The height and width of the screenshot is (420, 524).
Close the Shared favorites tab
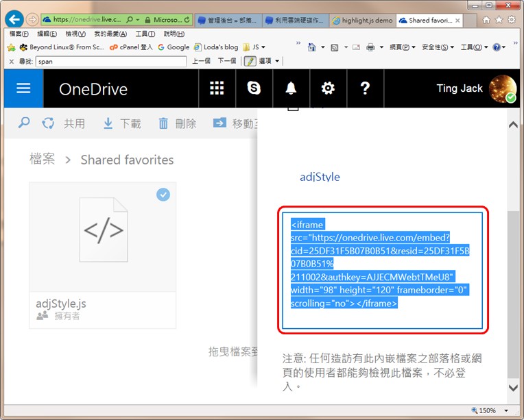(457, 21)
